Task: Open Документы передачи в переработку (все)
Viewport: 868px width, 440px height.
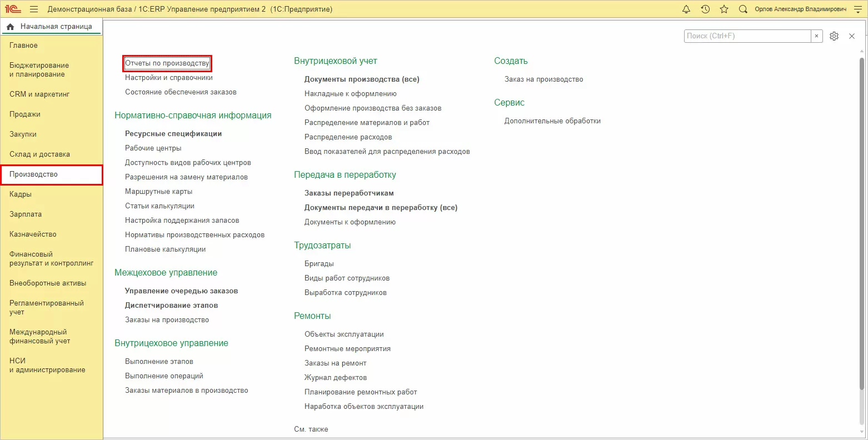Action: pyautogui.click(x=381, y=208)
